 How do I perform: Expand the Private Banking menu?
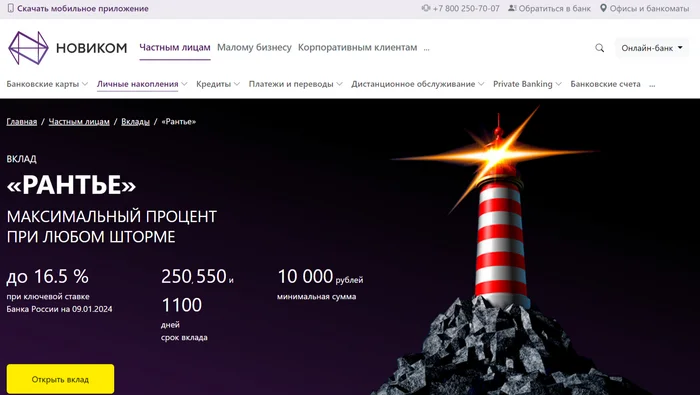(527, 84)
